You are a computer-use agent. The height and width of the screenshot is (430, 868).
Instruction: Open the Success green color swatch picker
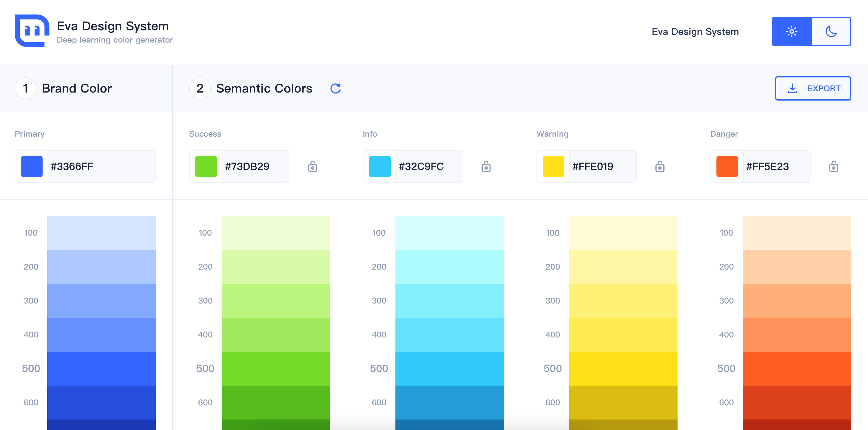(x=206, y=166)
